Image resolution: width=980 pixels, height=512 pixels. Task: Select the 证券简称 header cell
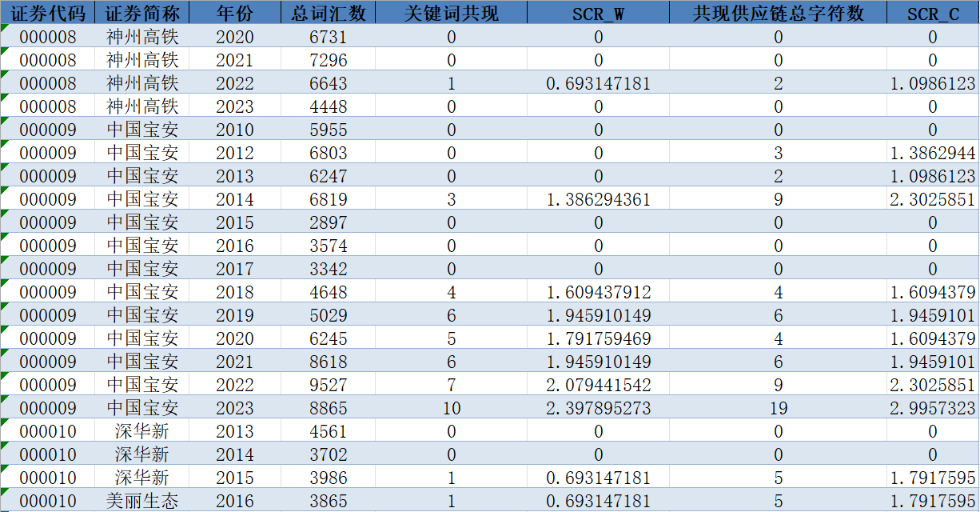pos(142,13)
